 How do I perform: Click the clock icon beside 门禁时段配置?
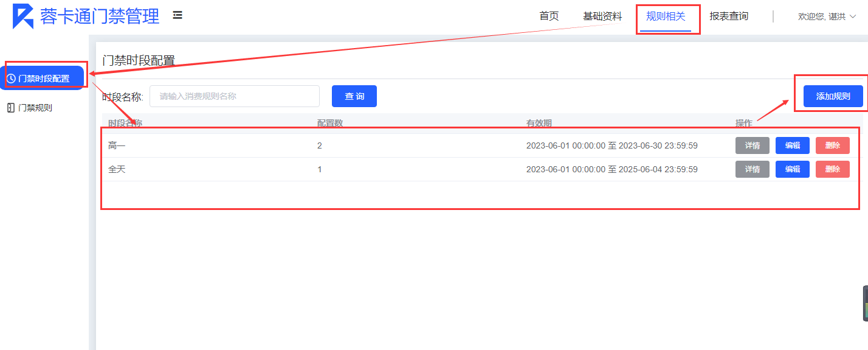click(x=11, y=79)
